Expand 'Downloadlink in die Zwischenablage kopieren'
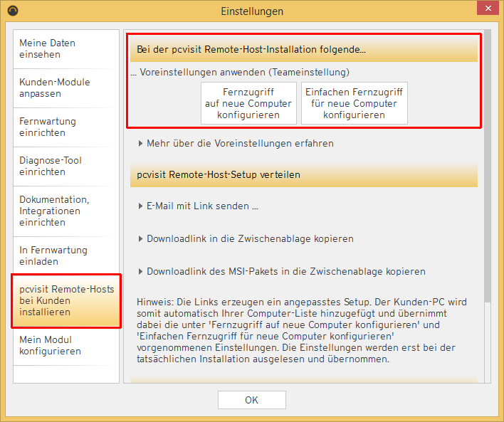 (x=250, y=239)
